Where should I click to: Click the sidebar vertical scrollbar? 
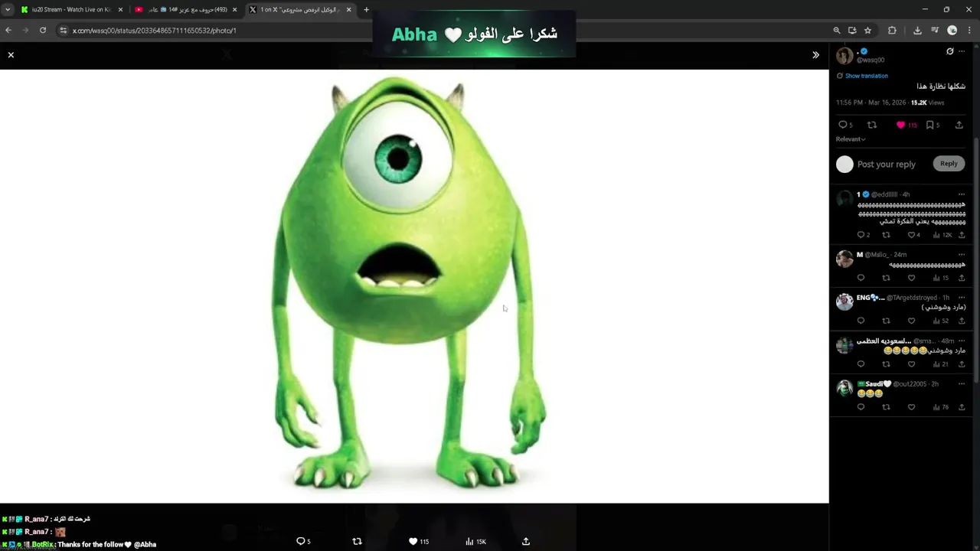976,260
